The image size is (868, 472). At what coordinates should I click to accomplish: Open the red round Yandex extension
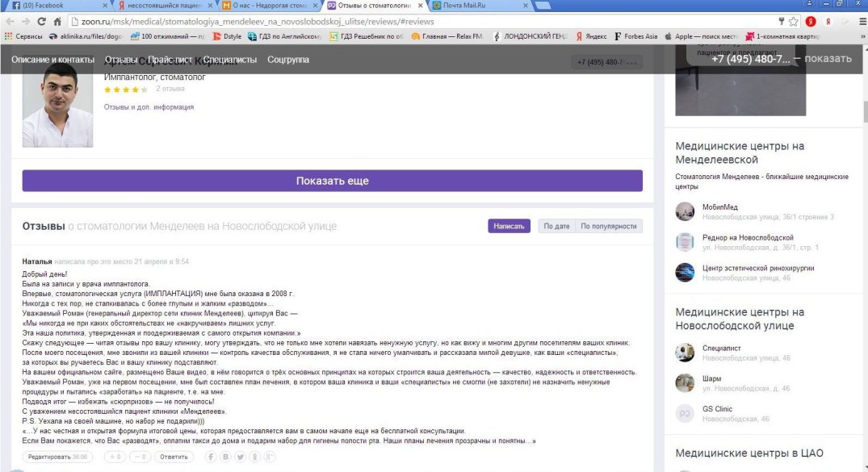[811, 22]
